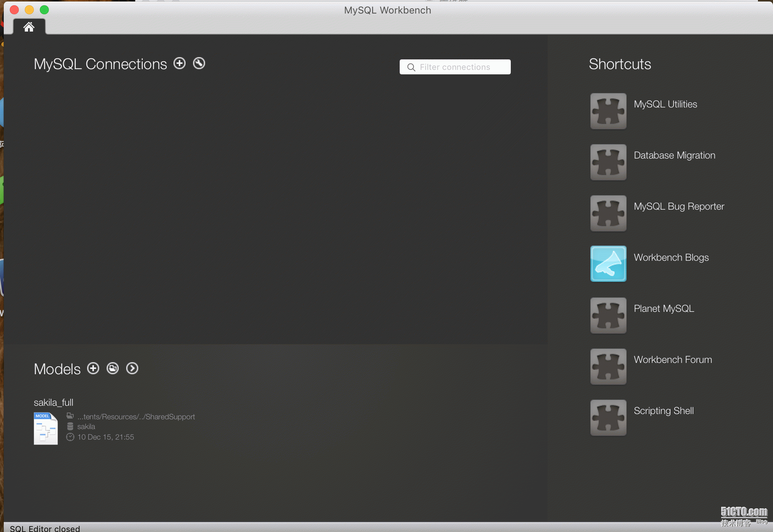Click the sakila schema name entry

tap(86, 426)
